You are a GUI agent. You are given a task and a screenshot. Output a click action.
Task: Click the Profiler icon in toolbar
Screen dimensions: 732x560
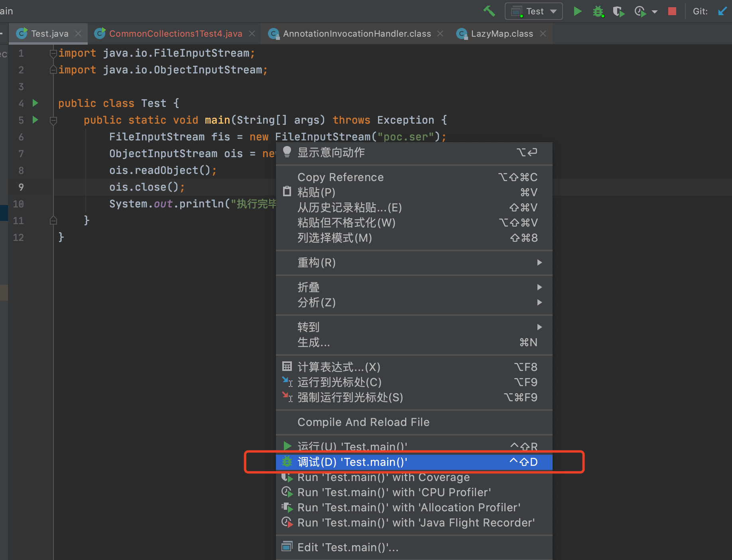640,12
